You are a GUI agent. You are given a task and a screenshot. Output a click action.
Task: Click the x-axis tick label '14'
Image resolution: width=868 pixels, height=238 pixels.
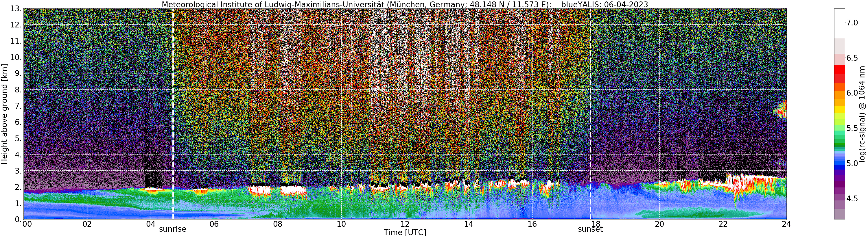468,224
